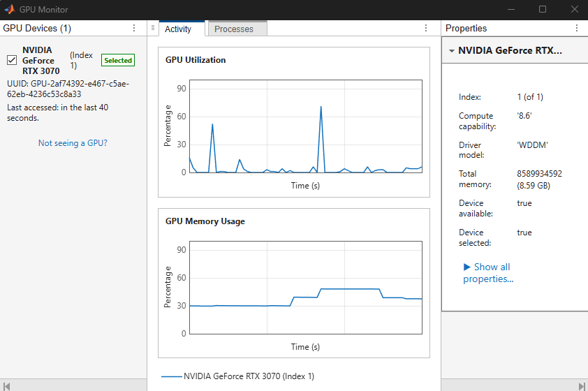
Task: Collapse the NVIDIA GeForce RTX properties section
Action: point(452,50)
